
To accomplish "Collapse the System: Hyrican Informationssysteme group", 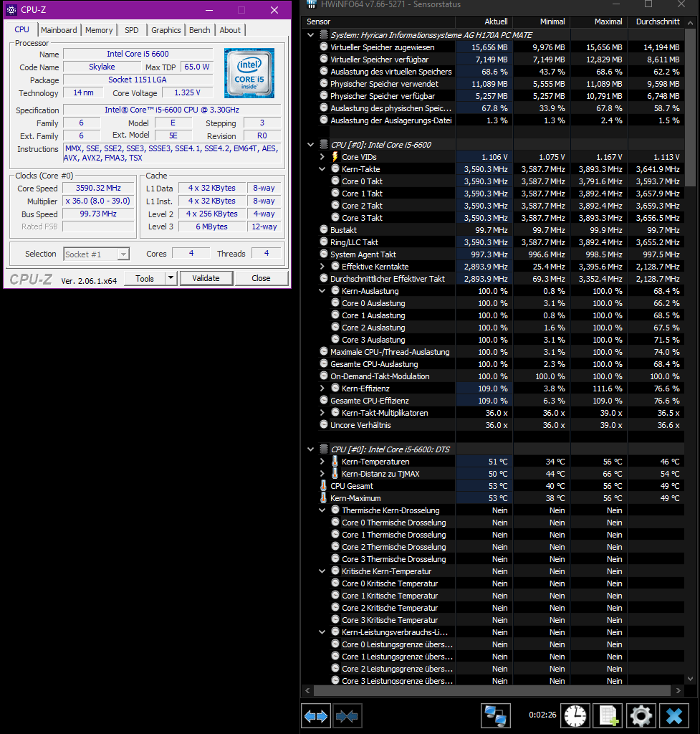I will [311, 35].
